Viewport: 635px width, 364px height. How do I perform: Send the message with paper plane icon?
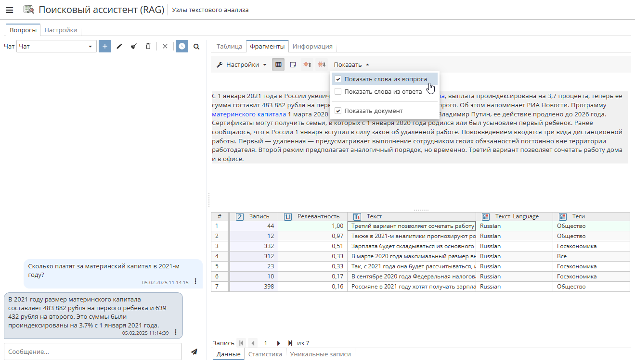(x=194, y=351)
